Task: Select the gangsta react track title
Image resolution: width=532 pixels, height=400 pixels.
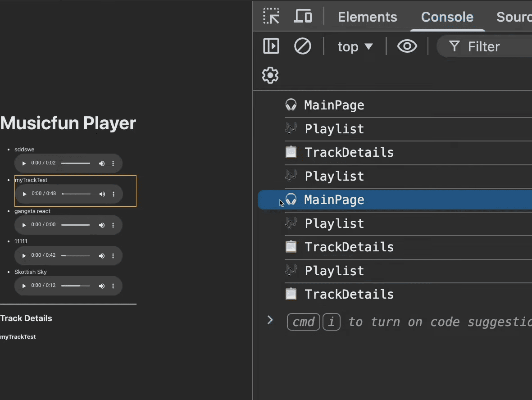Action: point(32,211)
